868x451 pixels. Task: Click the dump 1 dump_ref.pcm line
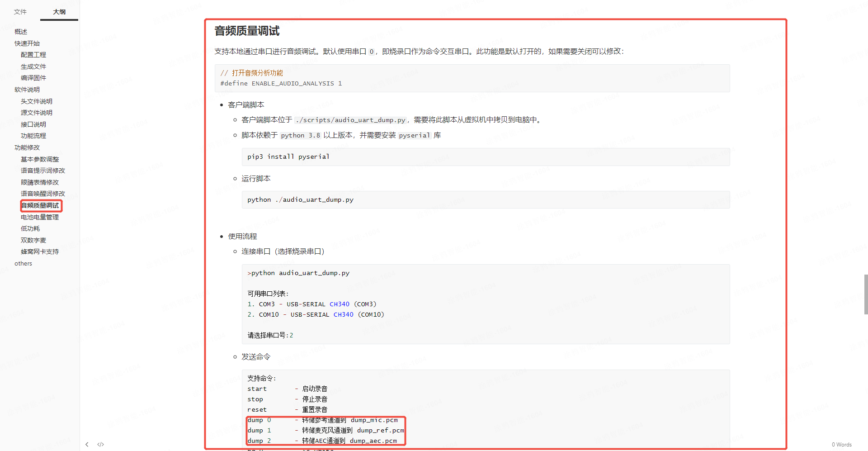[x=325, y=430]
